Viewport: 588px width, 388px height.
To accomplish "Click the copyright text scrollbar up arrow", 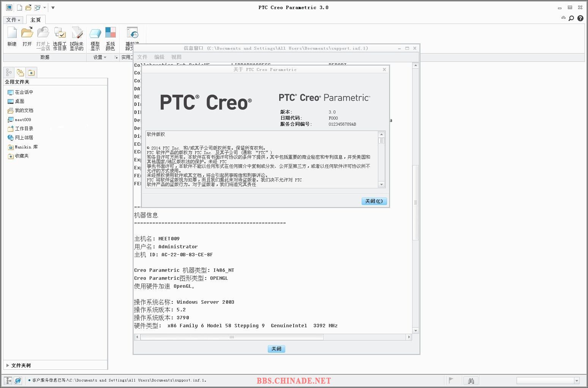I will point(381,134).
